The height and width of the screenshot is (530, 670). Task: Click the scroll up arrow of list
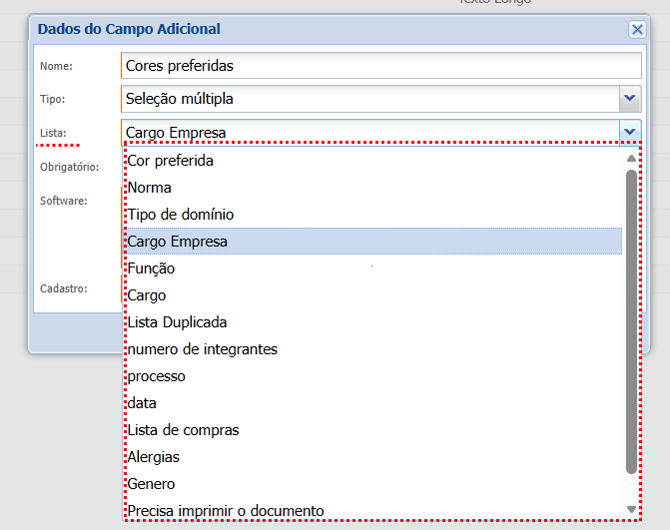[630, 158]
